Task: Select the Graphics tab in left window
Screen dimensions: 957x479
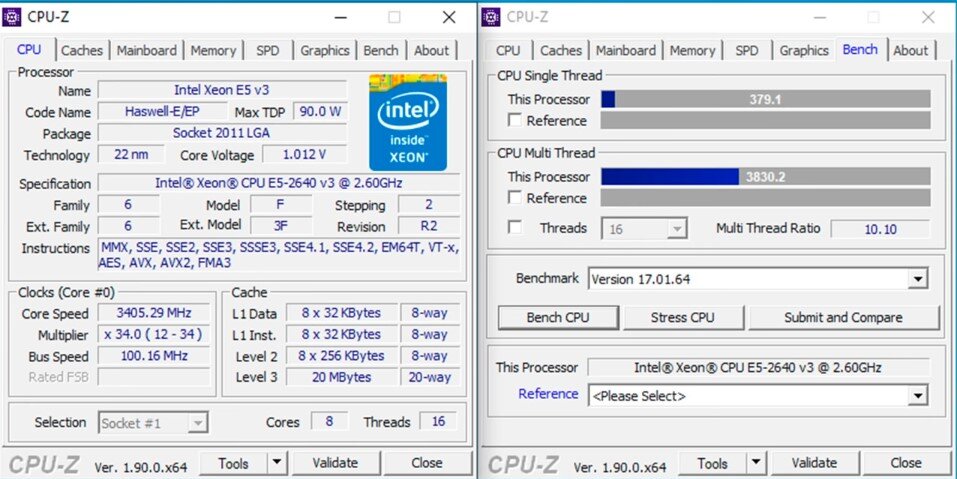Action: (x=325, y=51)
